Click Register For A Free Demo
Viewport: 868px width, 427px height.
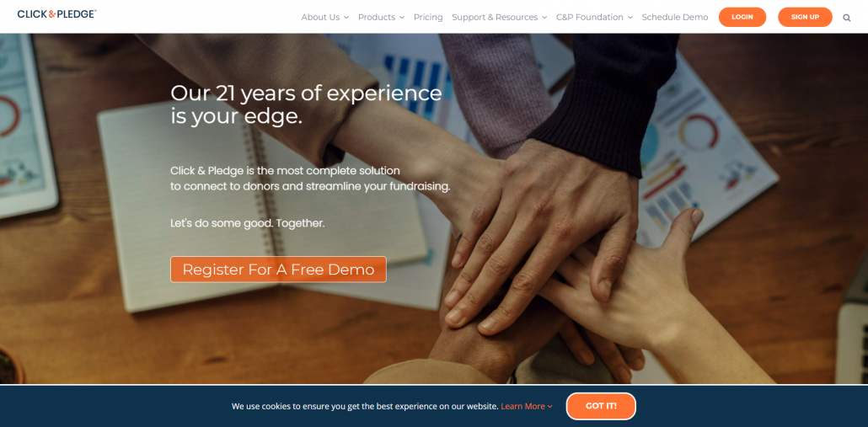click(x=278, y=270)
